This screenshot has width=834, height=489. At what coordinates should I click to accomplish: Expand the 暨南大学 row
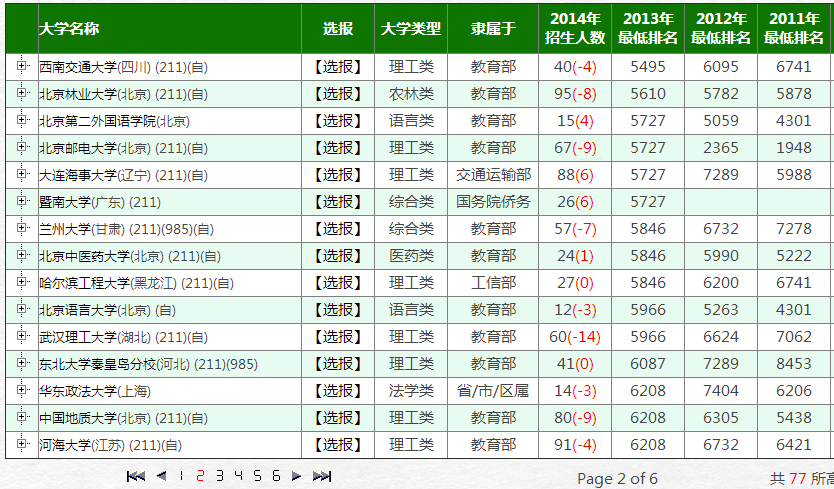(x=22, y=201)
